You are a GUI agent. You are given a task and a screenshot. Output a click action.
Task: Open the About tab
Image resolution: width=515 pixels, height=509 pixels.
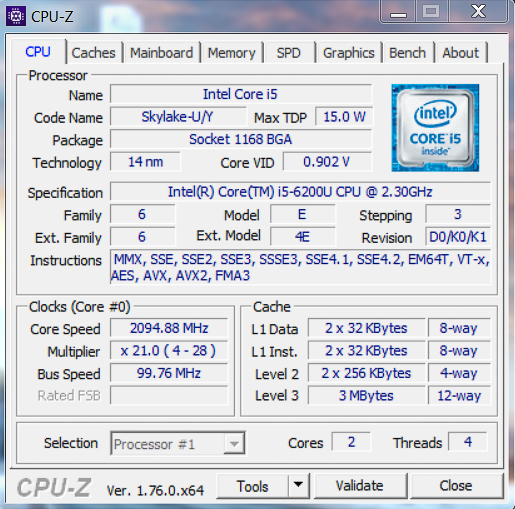click(461, 53)
